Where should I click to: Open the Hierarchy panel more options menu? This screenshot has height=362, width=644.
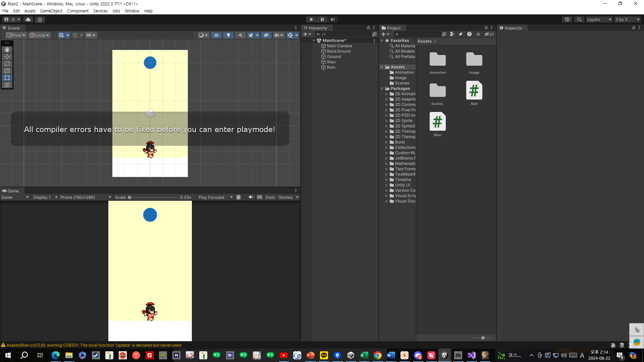click(374, 28)
